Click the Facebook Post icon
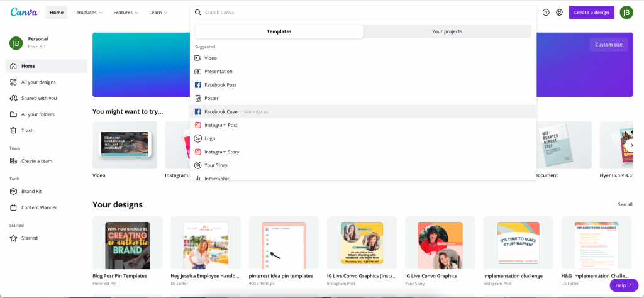644x298 pixels. pos(198,85)
